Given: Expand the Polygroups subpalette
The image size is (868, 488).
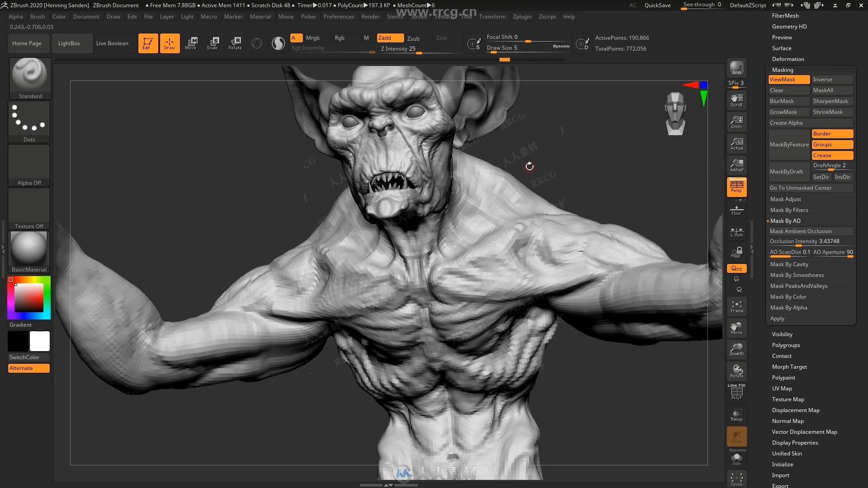Looking at the screenshot, I should 786,345.
